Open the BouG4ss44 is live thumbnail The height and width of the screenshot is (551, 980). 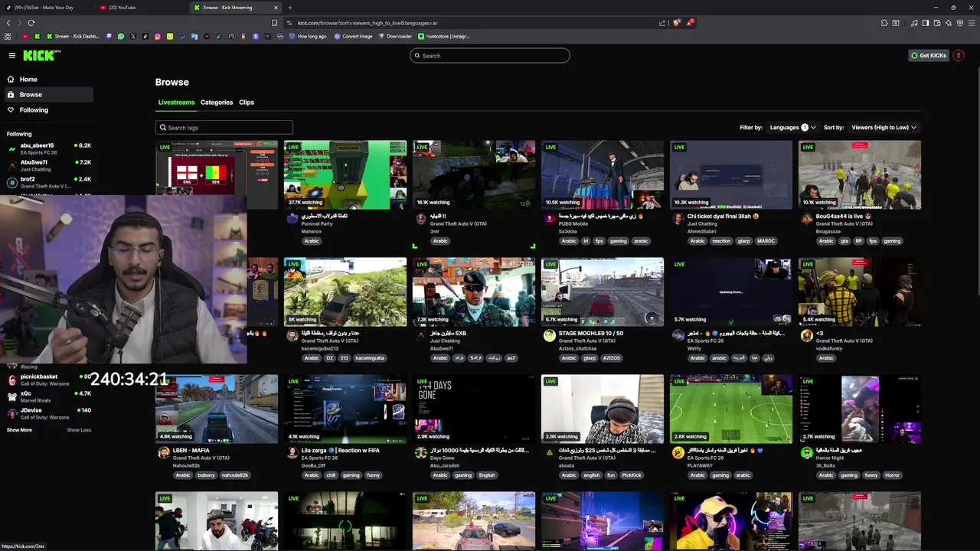[x=860, y=174]
